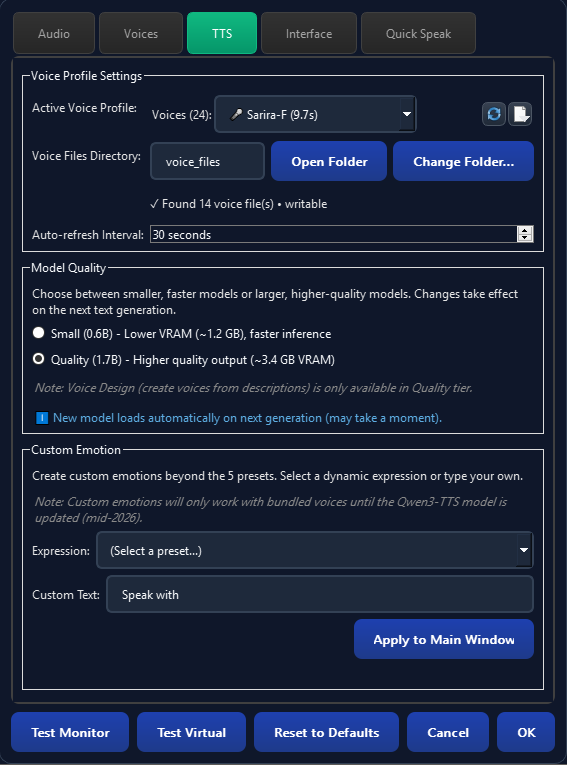Viewport: 567px width, 765px height.
Task: Switch to the Audio tab
Action: coord(54,33)
